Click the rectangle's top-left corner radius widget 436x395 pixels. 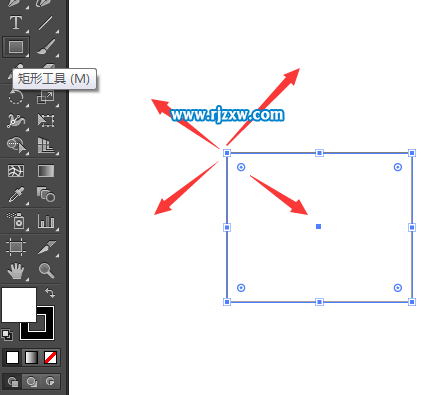click(241, 167)
